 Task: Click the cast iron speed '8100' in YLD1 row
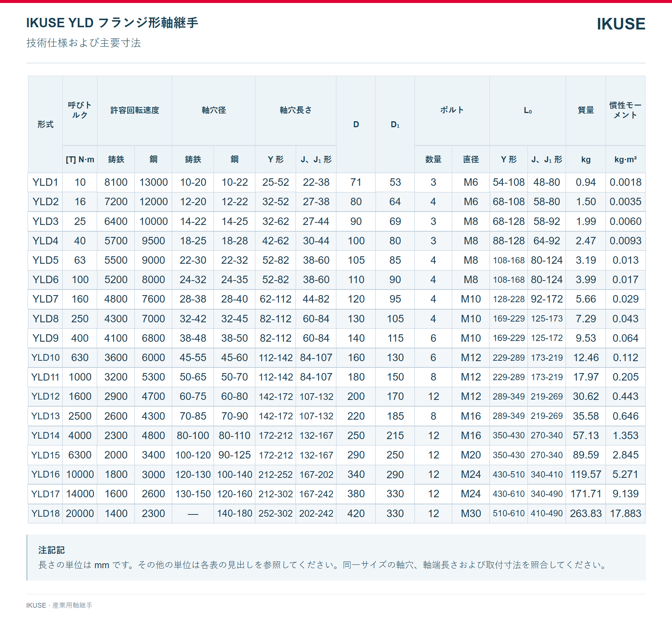tap(116, 182)
